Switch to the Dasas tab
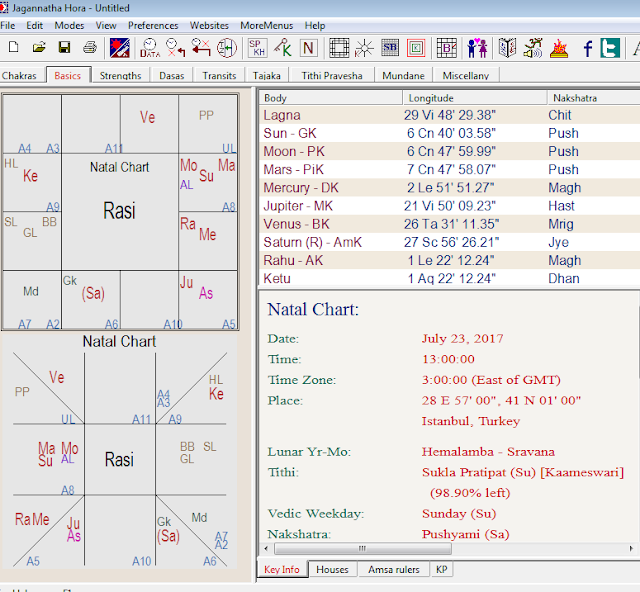Image resolution: width=640 pixels, height=592 pixels. (x=171, y=76)
